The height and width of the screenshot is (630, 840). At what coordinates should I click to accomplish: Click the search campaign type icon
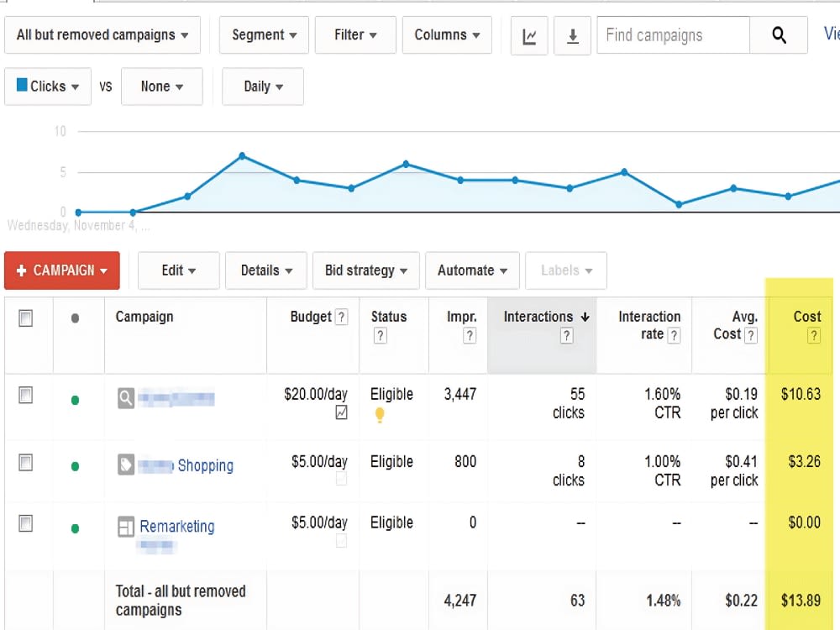[x=125, y=398]
